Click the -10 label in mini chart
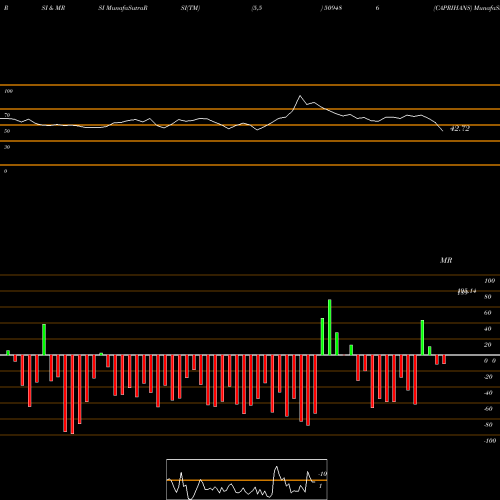Image resolution: width=500 pixels, height=500 pixels. click(322, 474)
